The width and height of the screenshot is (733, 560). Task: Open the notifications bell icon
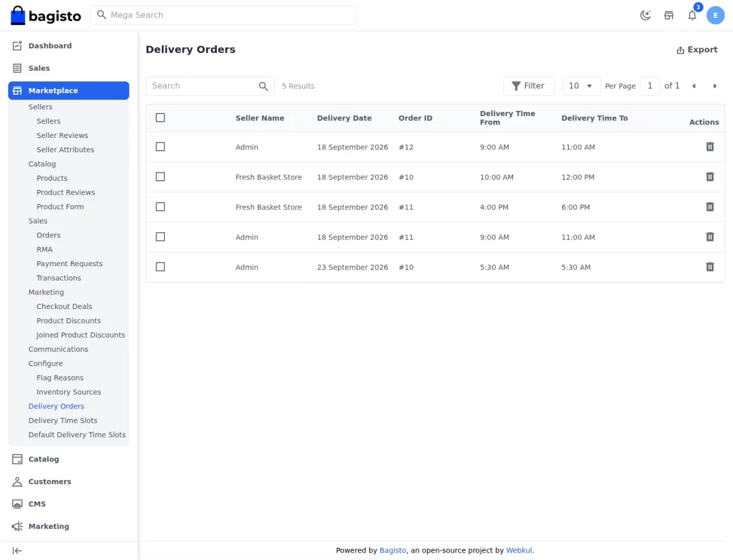point(692,15)
